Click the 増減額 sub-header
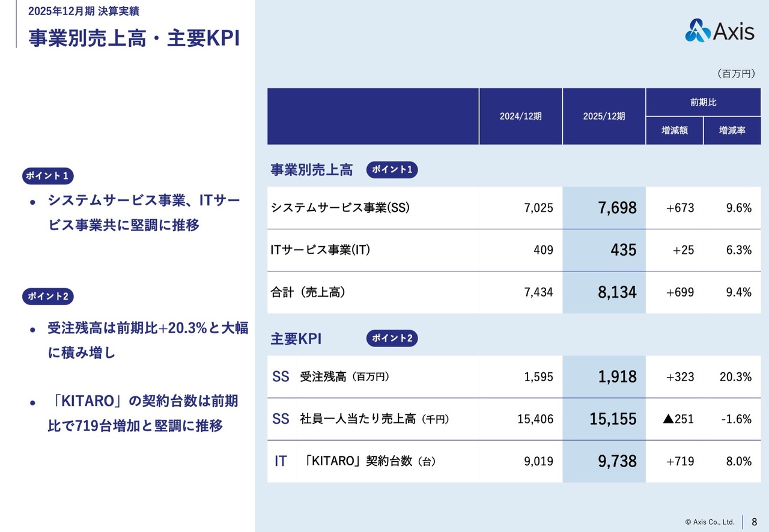The image size is (769, 532). pos(674,130)
